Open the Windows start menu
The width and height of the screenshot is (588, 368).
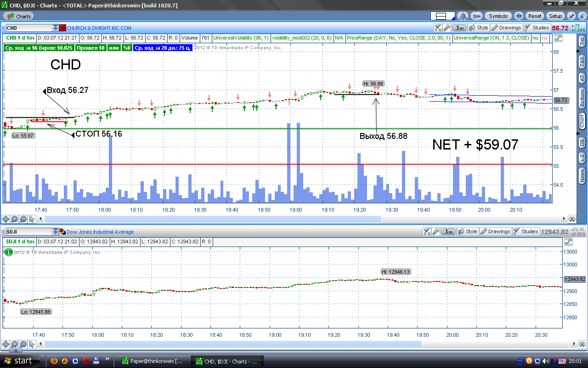coord(21,361)
